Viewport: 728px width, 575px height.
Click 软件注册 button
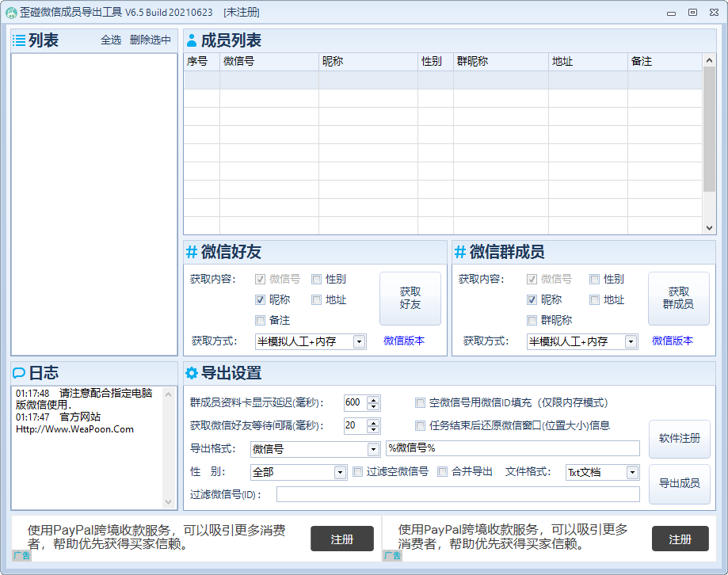tap(679, 439)
